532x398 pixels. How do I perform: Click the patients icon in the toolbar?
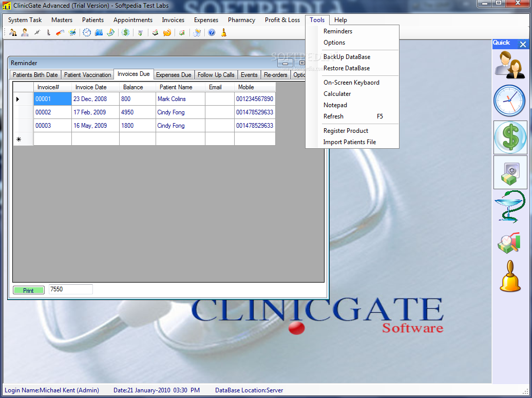(x=13, y=32)
